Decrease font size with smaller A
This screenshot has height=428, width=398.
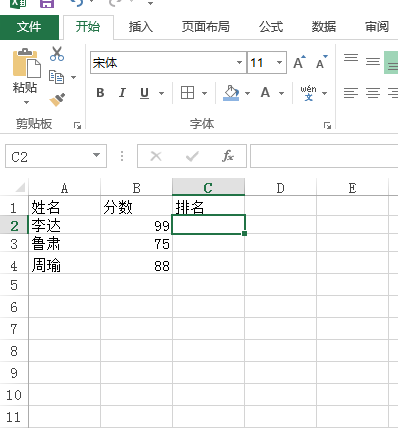(x=322, y=62)
